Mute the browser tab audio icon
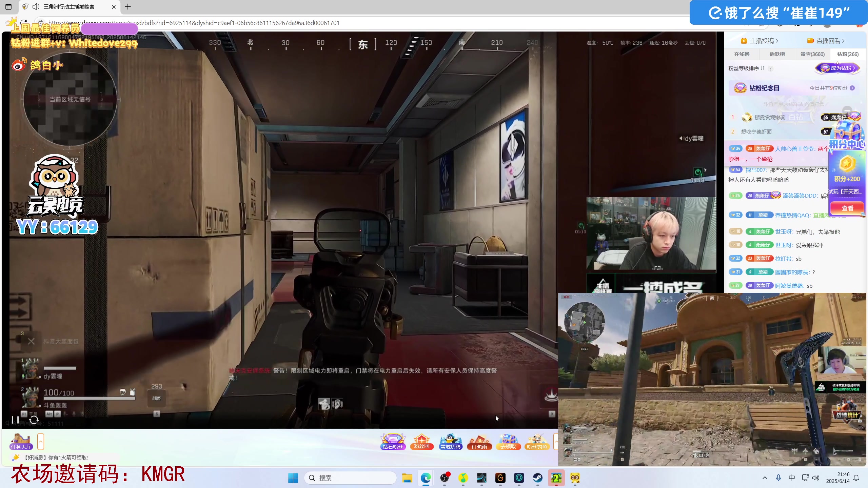Screen dimensions: 868x488 36,7
